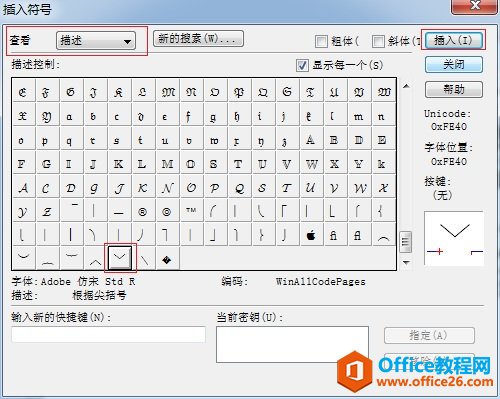Click the symbol grid scrollbar thumb

point(406,242)
